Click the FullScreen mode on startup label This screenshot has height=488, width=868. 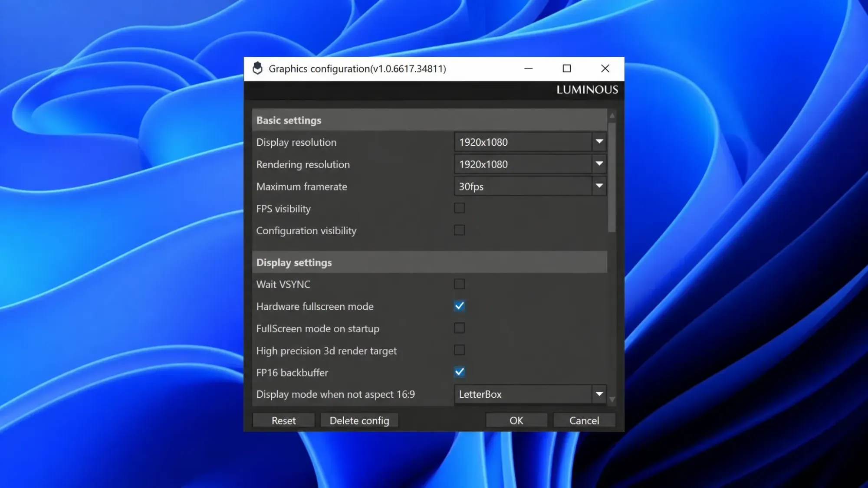pos(318,328)
